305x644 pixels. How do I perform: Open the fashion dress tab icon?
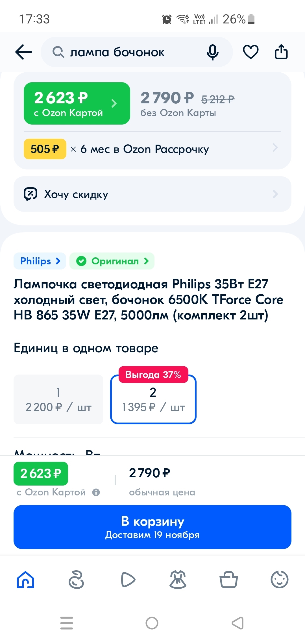pos(178,580)
